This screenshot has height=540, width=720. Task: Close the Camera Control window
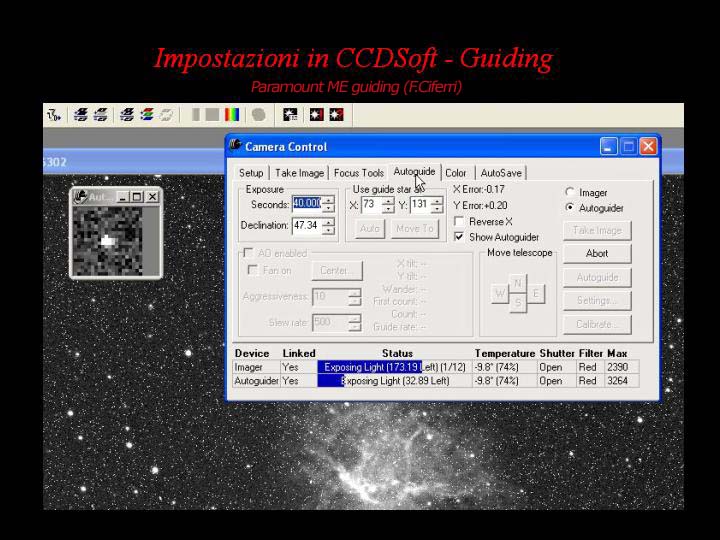coord(648,146)
